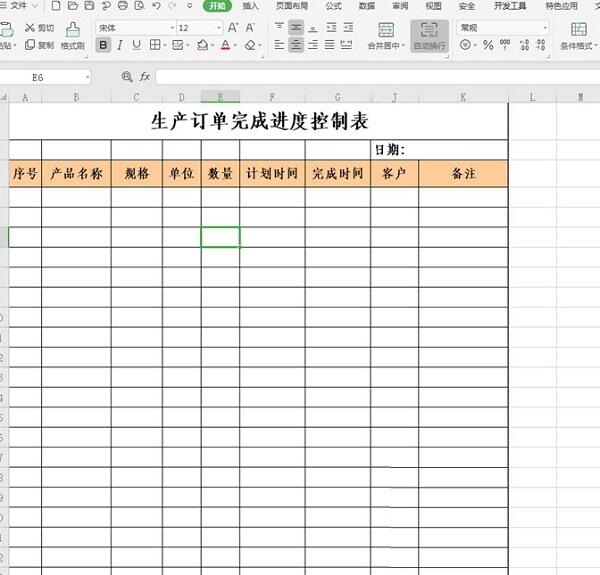
Task: Click the eraser Clear icon
Action: point(250,45)
